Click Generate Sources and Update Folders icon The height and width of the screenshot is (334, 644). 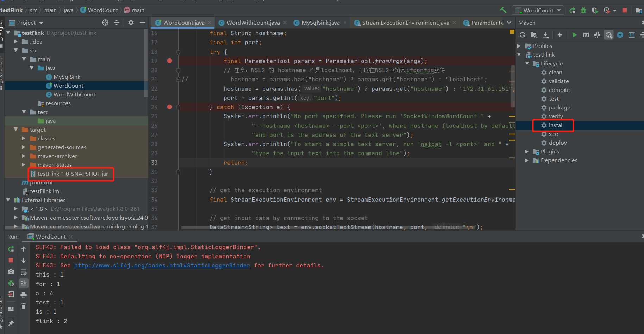[x=534, y=35]
